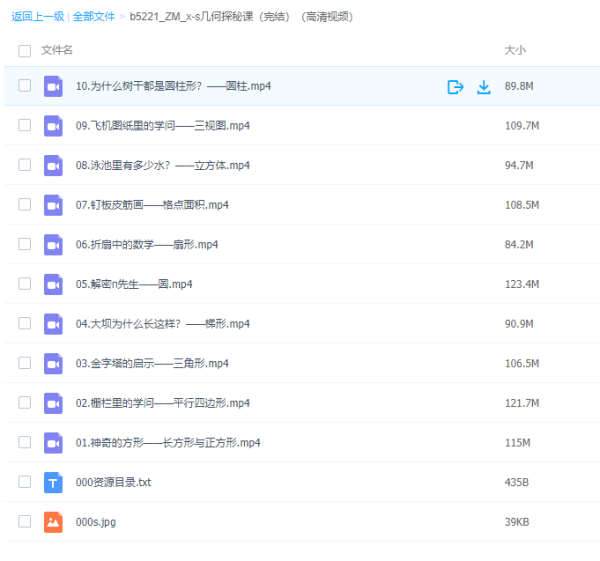Image resolution: width=600 pixels, height=561 pixels.
Task: Click video icon of 08.泳池里有多少水 file
Action: coord(53,165)
